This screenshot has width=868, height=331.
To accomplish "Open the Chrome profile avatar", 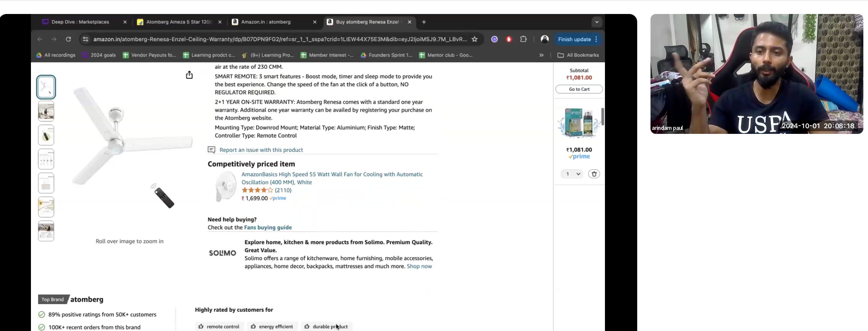I will (x=544, y=39).
